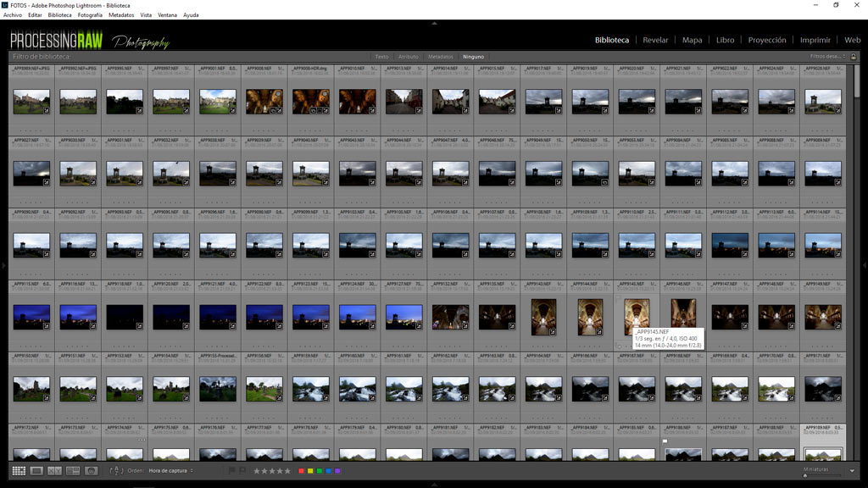Screen dimensions: 868x488
Task: Open Survey view
Action: coord(73,470)
